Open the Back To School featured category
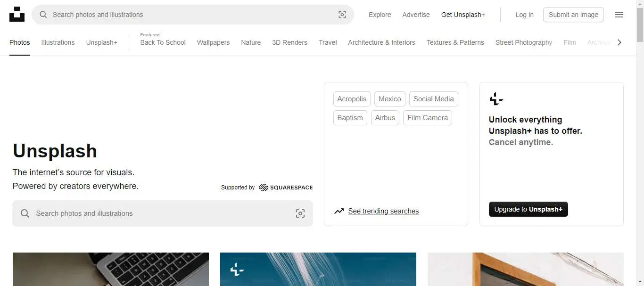 [x=163, y=42]
